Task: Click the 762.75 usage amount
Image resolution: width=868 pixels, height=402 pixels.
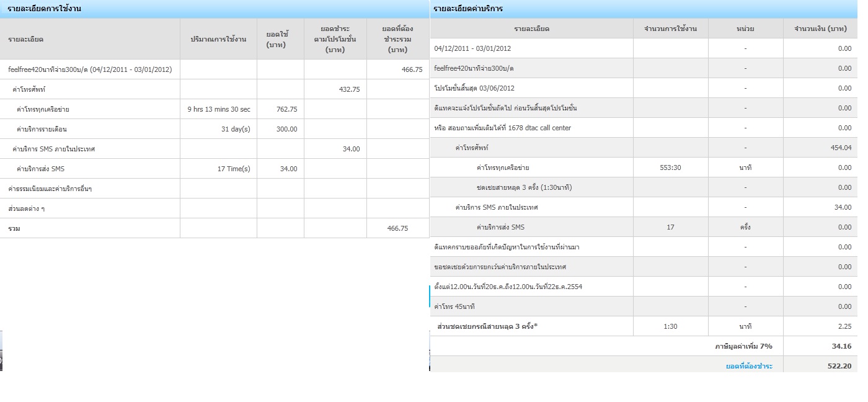Action: point(286,109)
